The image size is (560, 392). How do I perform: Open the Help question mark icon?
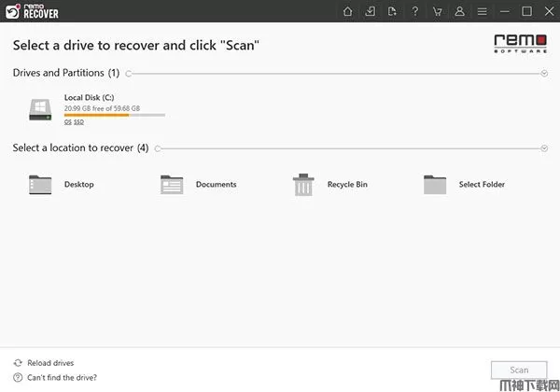click(x=414, y=11)
